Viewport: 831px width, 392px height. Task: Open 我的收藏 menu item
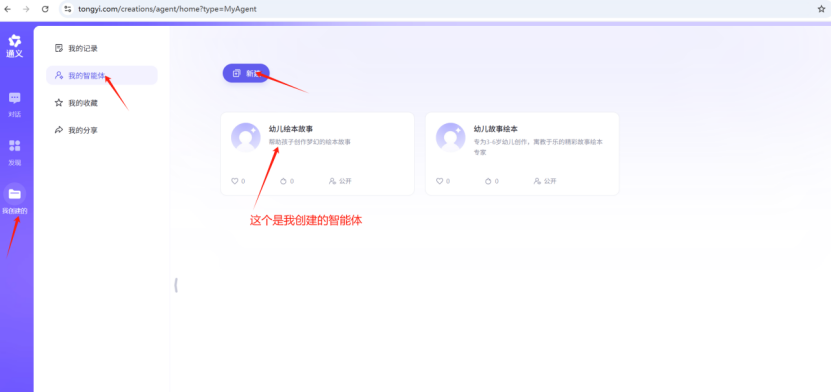pyautogui.click(x=102, y=103)
